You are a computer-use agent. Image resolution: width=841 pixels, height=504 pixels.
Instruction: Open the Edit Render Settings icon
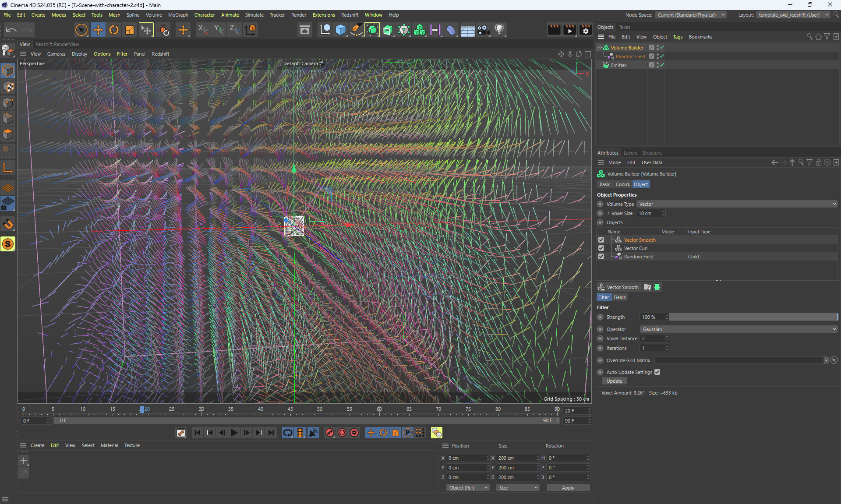(x=585, y=30)
